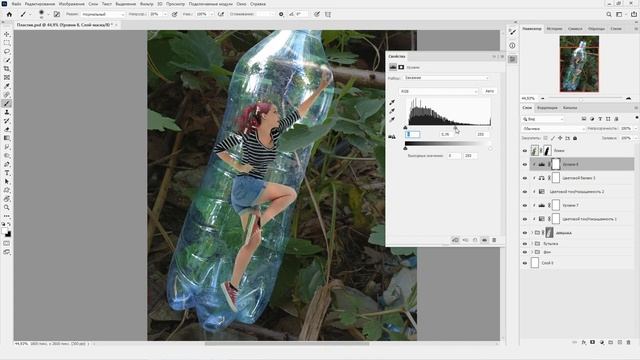Click the mask icon in Properties panel

(401, 67)
